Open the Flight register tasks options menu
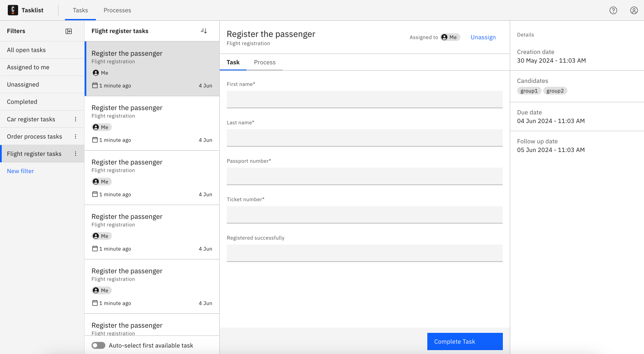The height and width of the screenshot is (354, 644). [76, 153]
